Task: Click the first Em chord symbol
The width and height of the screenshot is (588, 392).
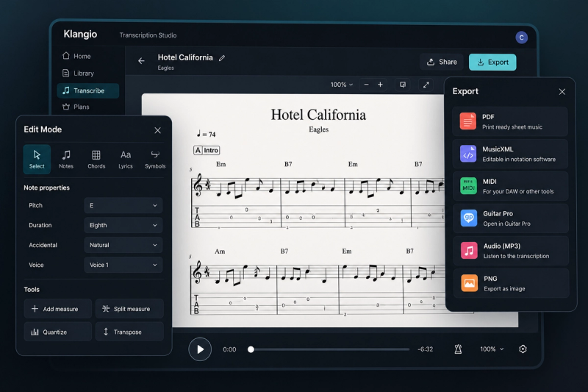Action: click(x=221, y=164)
